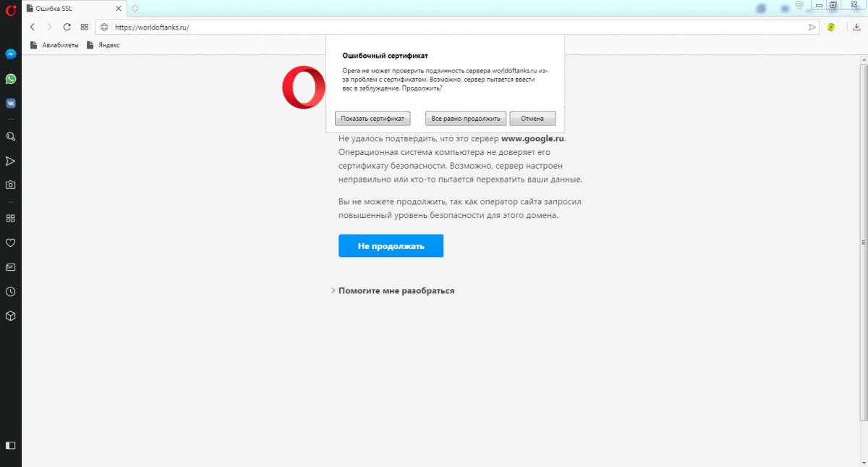Open the downloads icon
This screenshot has height=467, width=868.
[856, 27]
